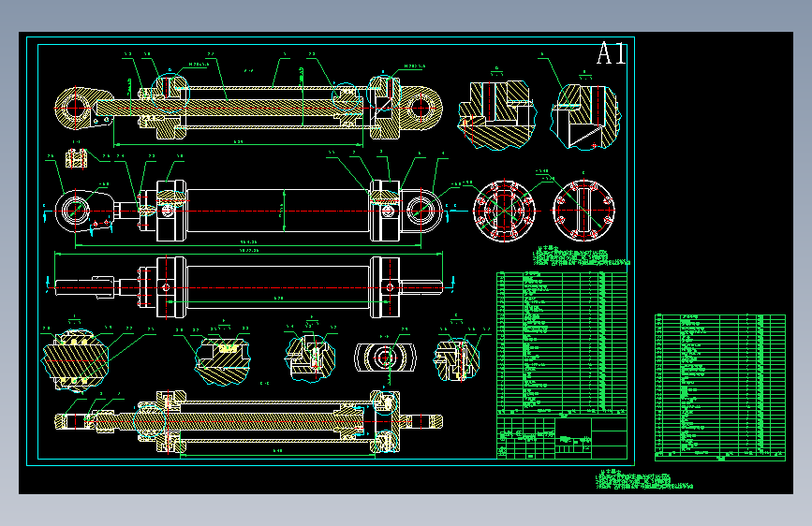Click the cylinder barrel in the third plan view
Image resolution: width=812 pixels, height=526 pixels.
(x=278, y=287)
